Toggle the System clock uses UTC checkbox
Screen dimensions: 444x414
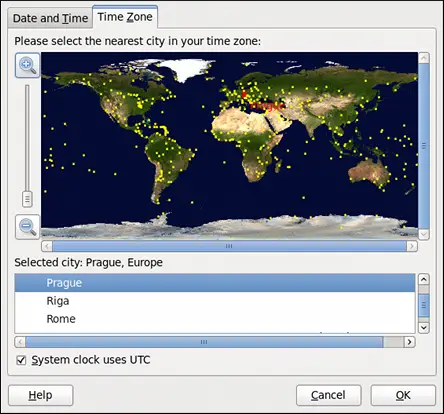tap(21, 360)
